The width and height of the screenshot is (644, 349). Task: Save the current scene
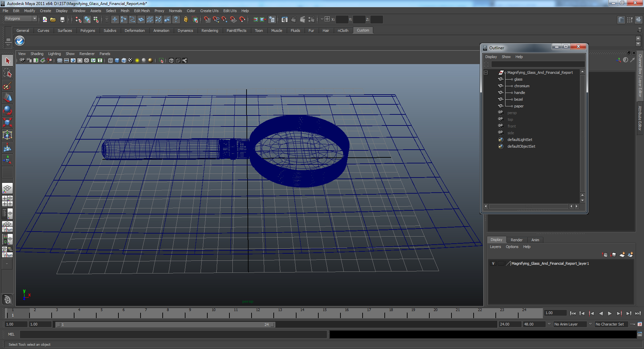pyautogui.click(x=62, y=19)
